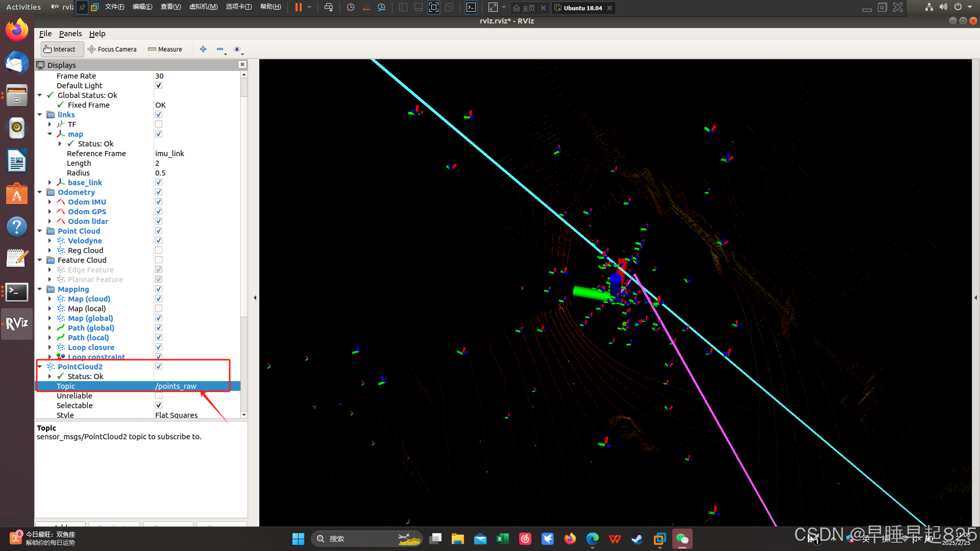This screenshot has height=551, width=980.
Task: Collapse the Odometry folder
Action: point(40,192)
